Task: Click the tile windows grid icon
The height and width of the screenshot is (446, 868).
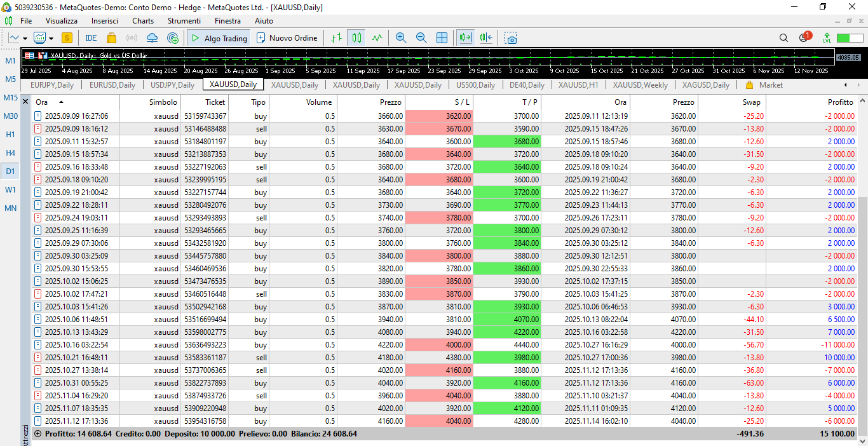Action: coord(442,38)
